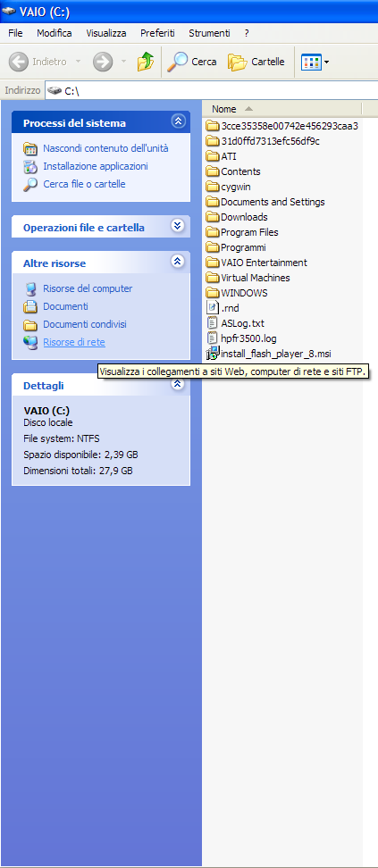Viewport: 378px width, 868px height.
Task: Click Nascondi contenuto dell'unità link
Action: (x=105, y=148)
